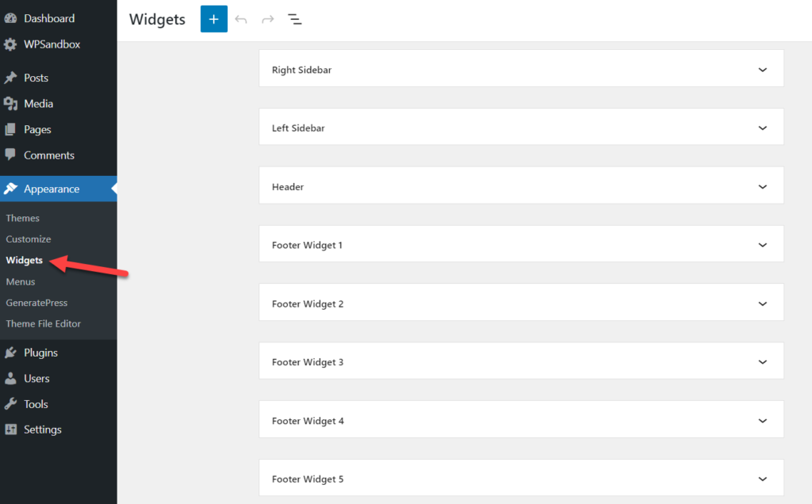Open Menus under Appearance
The width and height of the screenshot is (812, 504).
point(20,281)
